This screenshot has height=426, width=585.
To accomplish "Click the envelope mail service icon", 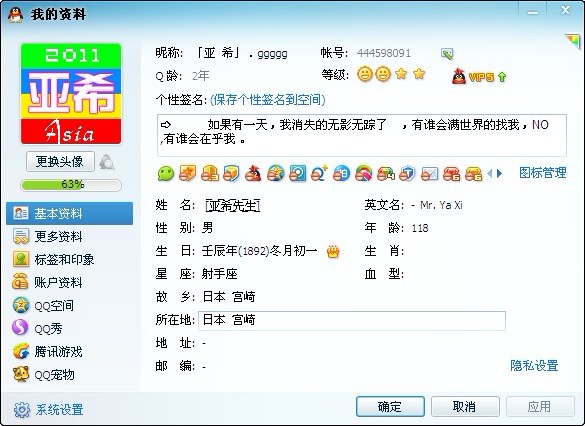I will pos(429,174).
